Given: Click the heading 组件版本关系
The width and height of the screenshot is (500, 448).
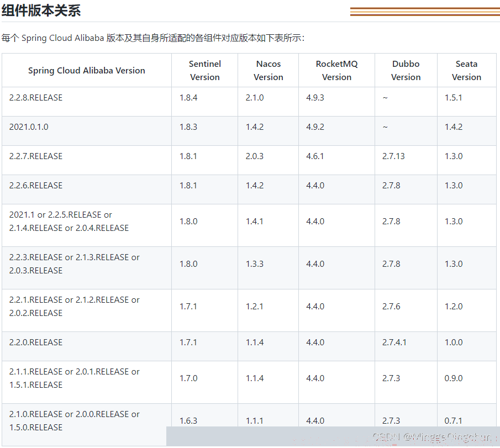Looking at the screenshot, I should [41, 10].
